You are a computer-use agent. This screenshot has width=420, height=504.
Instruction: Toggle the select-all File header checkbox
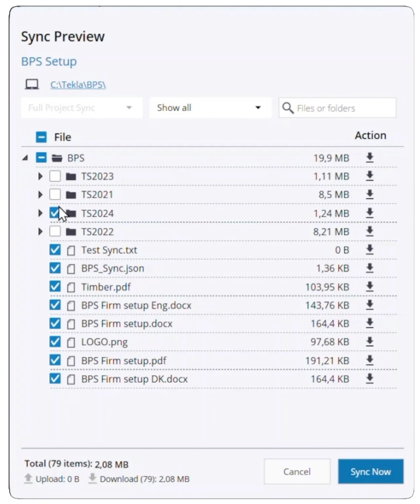click(41, 137)
